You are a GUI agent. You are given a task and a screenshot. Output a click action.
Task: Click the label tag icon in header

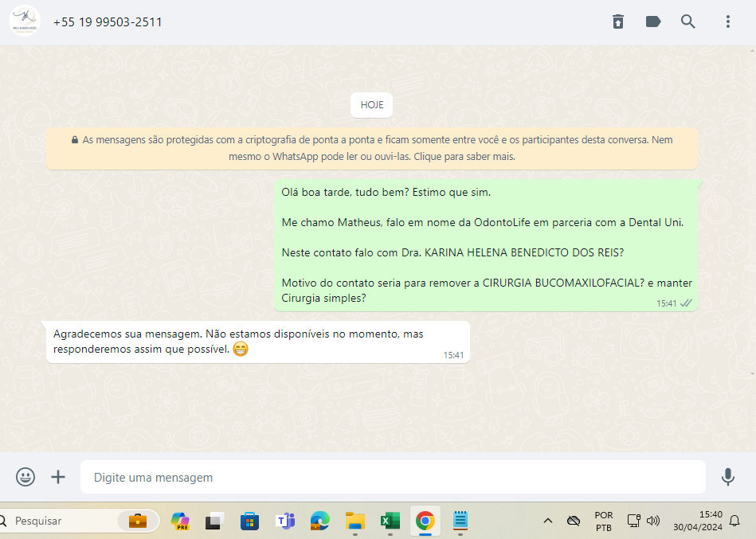coord(652,21)
